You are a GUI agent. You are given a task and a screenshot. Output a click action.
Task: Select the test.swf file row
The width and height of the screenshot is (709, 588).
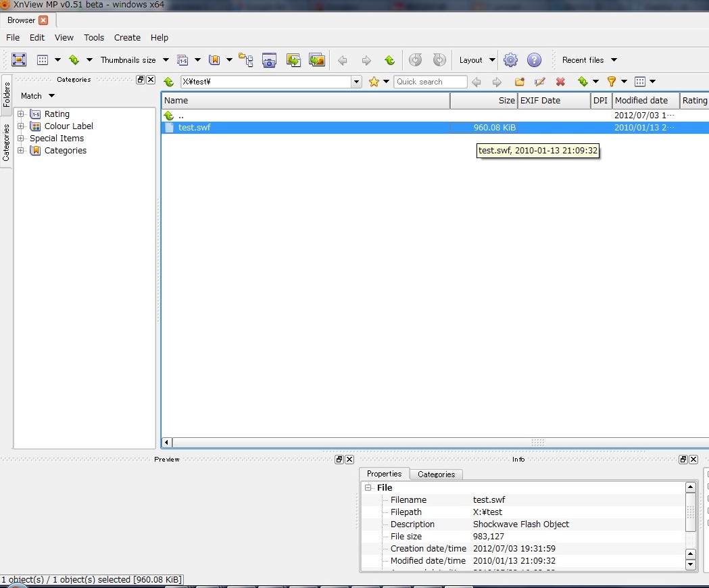tap(435, 128)
